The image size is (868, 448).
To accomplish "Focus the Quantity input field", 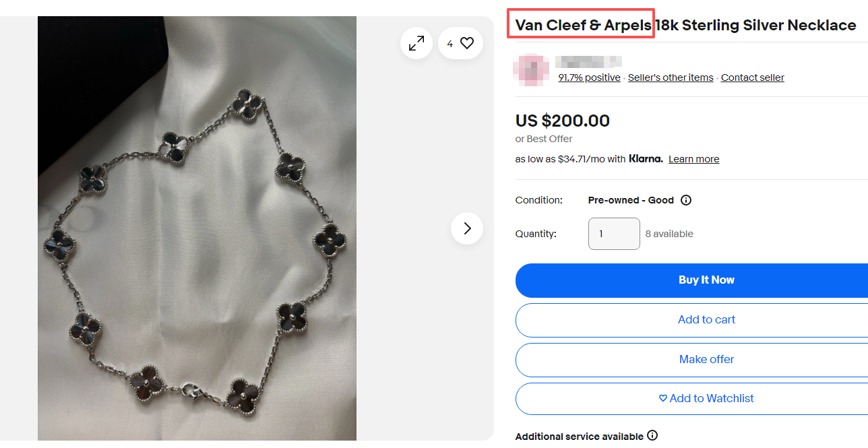I will (614, 234).
